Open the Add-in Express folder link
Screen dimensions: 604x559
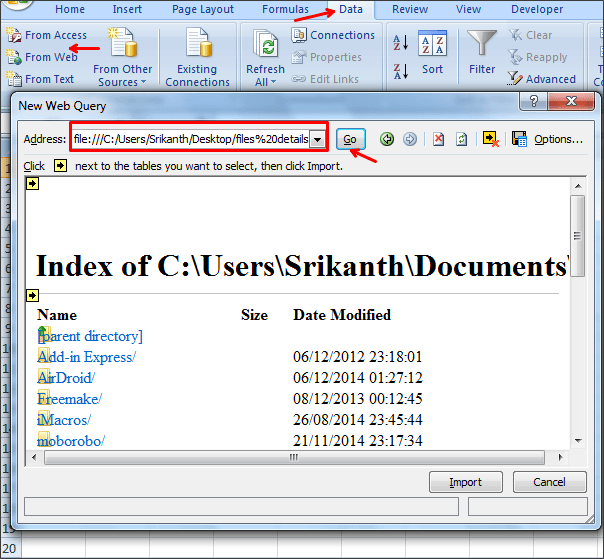[x=86, y=357]
